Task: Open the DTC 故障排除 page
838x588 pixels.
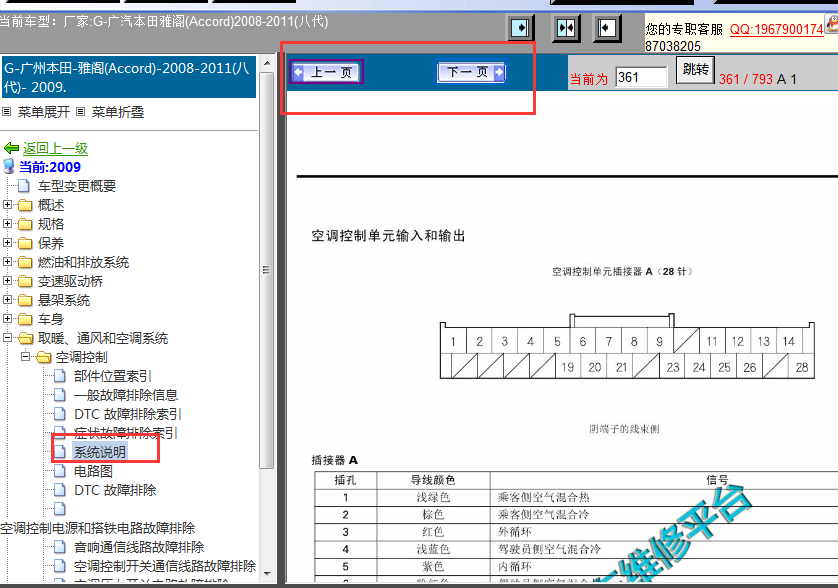Action: tap(115, 490)
